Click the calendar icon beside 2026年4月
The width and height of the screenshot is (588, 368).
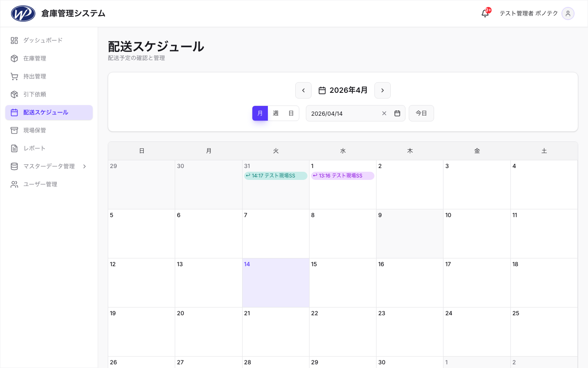[x=322, y=90]
